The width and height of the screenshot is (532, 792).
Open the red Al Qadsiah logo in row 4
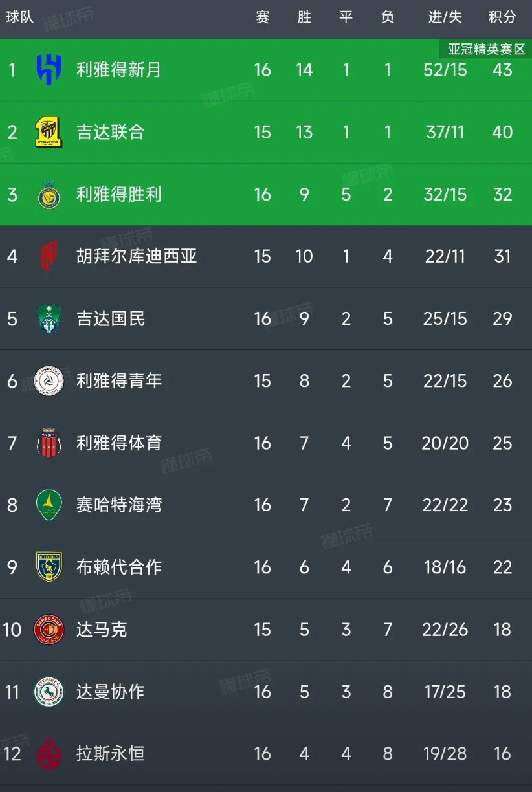coord(49,256)
